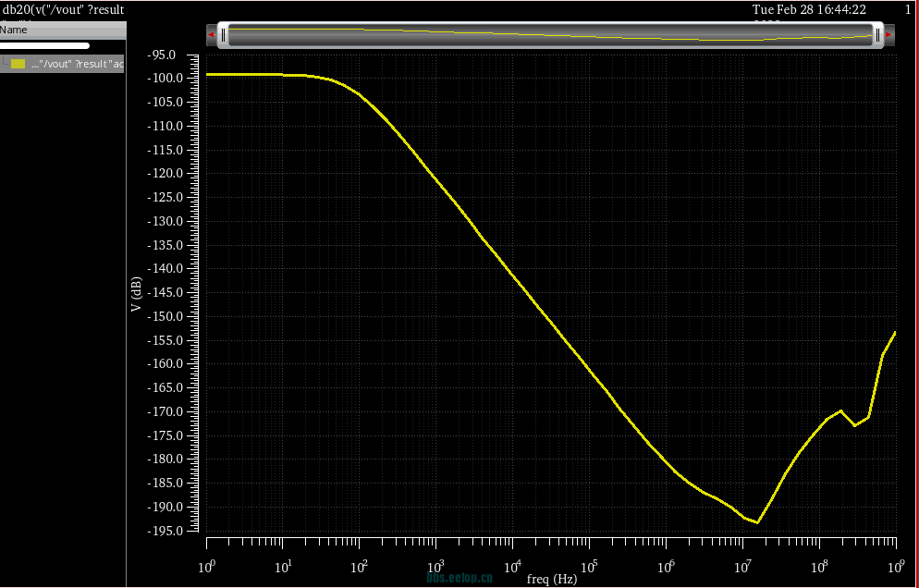The height and width of the screenshot is (588, 919).
Task: Click the curve's minimum point near -193 dB
Action: pyautogui.click(x=758, y=522)
